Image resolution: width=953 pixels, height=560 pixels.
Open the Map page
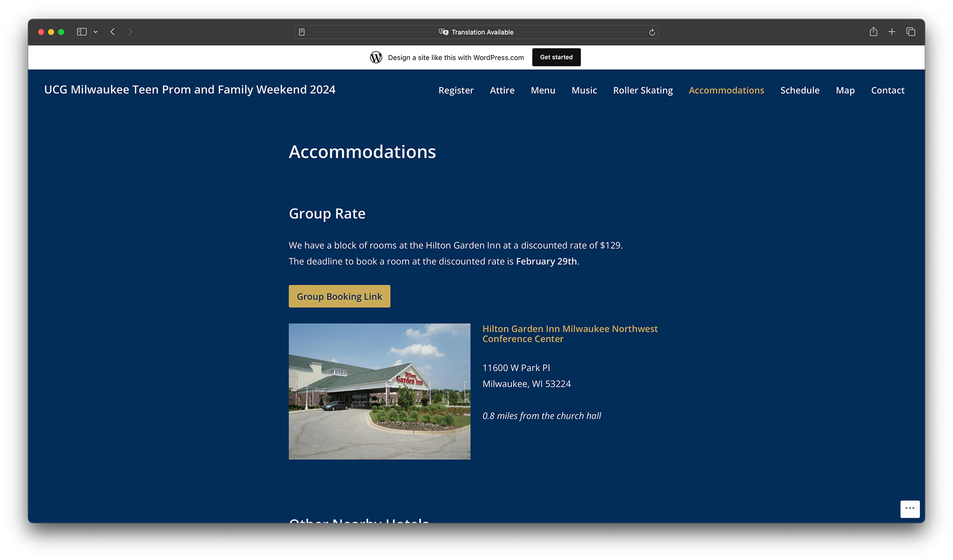pos(845,90)
